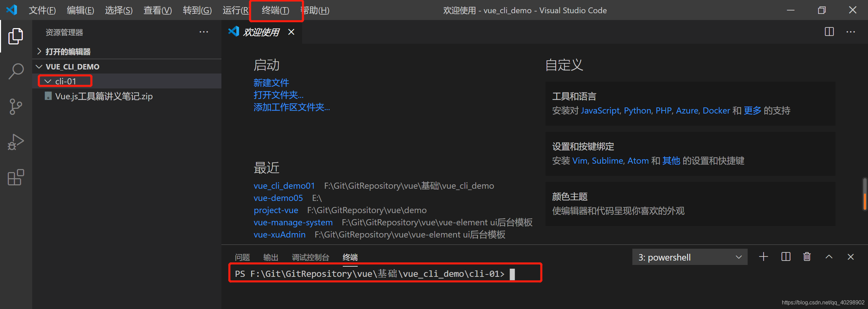Click the 资源管理器 panel title

64,33
